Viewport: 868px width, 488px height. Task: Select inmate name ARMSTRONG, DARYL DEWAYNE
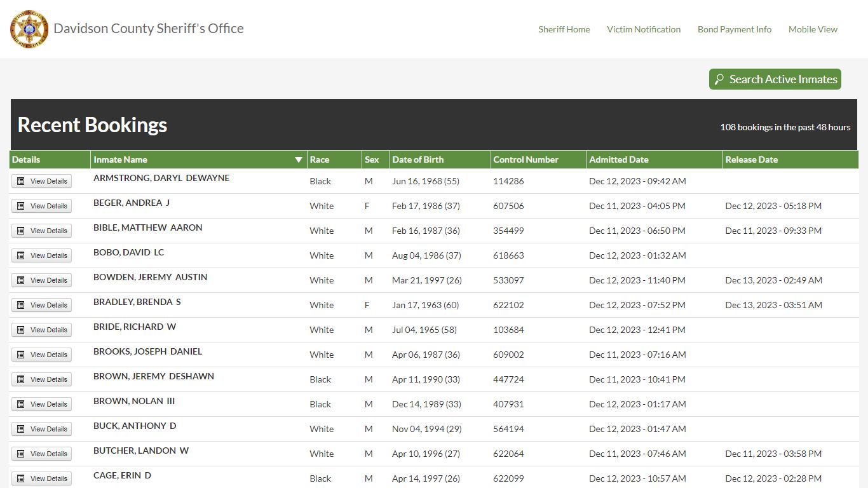coord(161,178)
